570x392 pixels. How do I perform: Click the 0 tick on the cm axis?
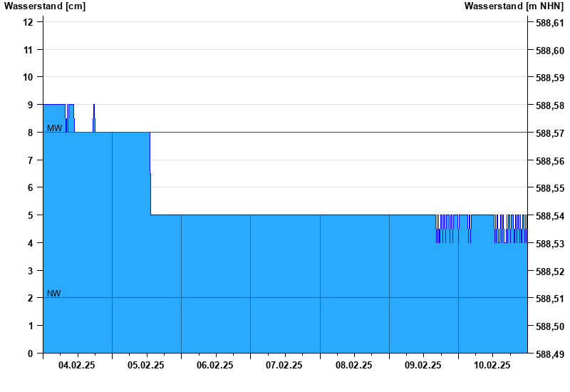[31, 354]
